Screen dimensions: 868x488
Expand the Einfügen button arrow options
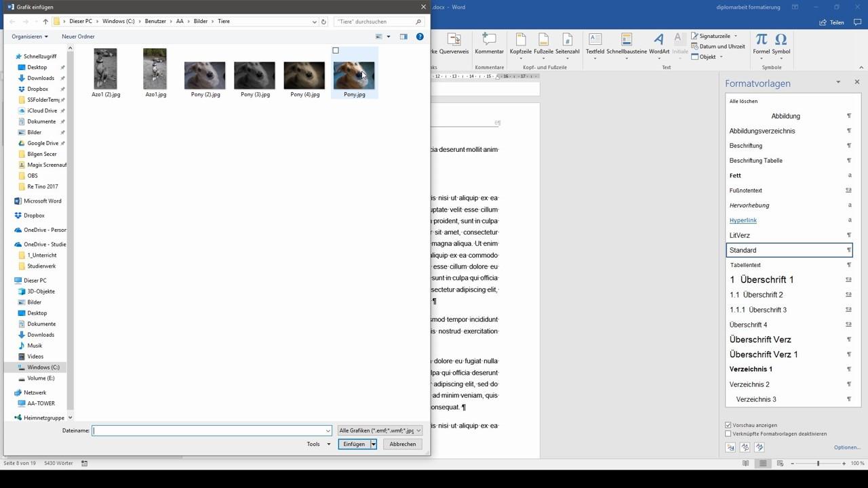point(373,444)
